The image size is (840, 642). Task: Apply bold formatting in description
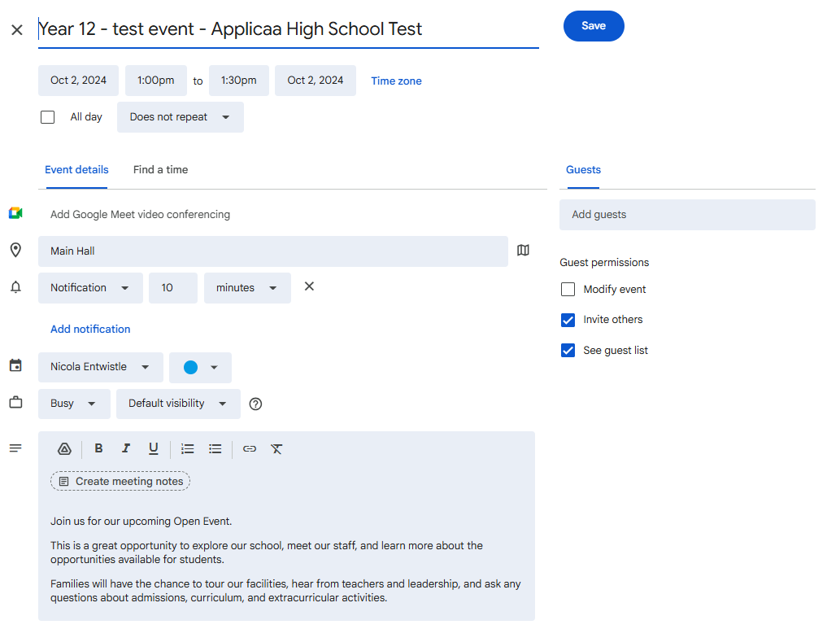98,448
